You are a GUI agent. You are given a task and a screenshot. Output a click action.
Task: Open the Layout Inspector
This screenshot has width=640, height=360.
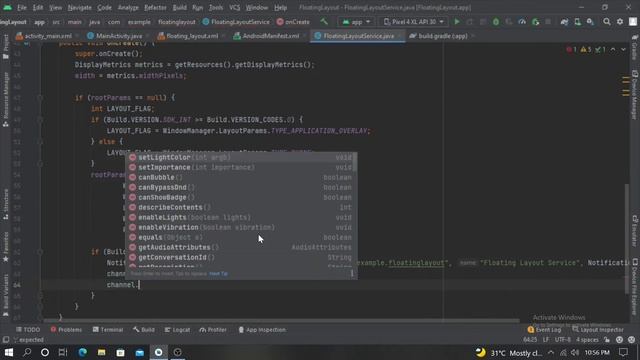tap(598, 330)
